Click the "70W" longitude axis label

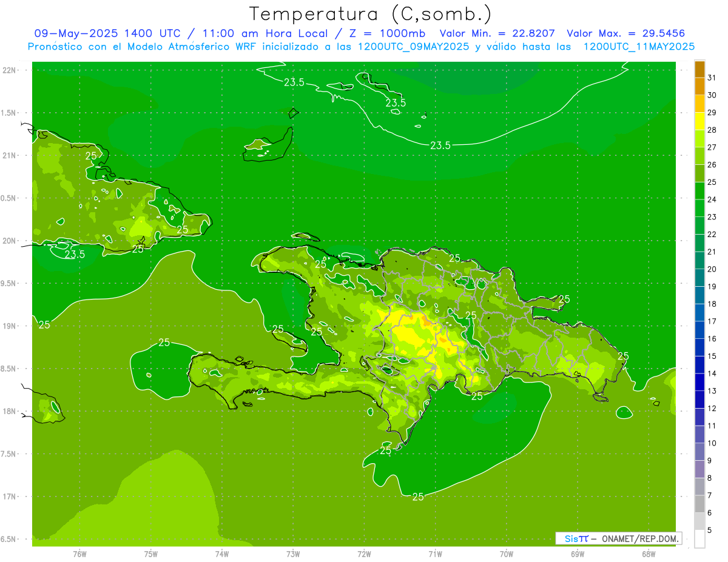point(507,554)
